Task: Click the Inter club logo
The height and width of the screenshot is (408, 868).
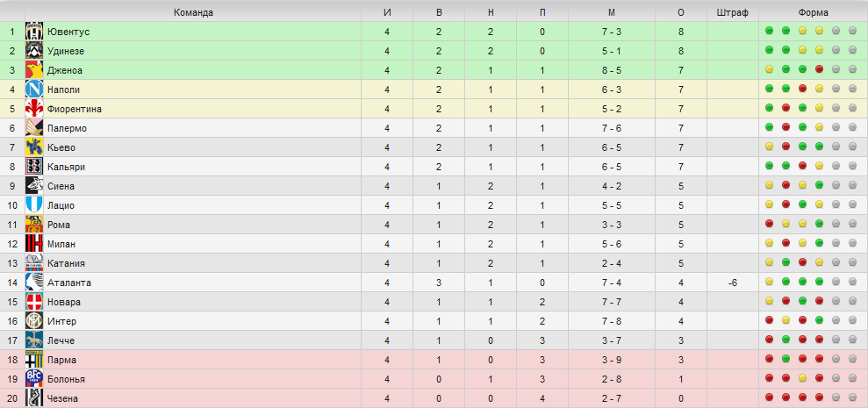Action: pos(34,321)
